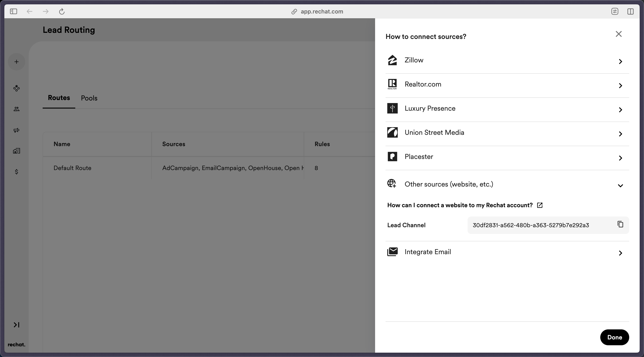
Task: Collapse the sidebar using the arrow icon
Action: [x=17, y=325]
